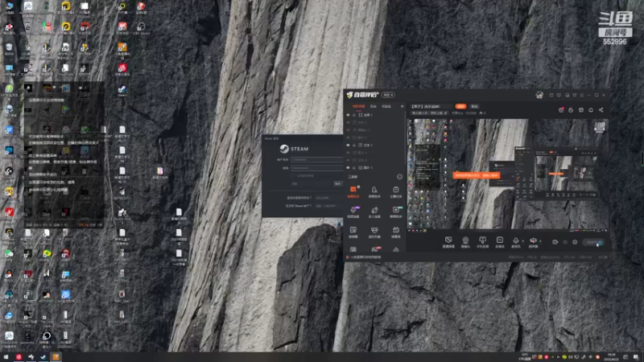
Task: Switch to the first scene tab
Action: click(x=358, y=106)
